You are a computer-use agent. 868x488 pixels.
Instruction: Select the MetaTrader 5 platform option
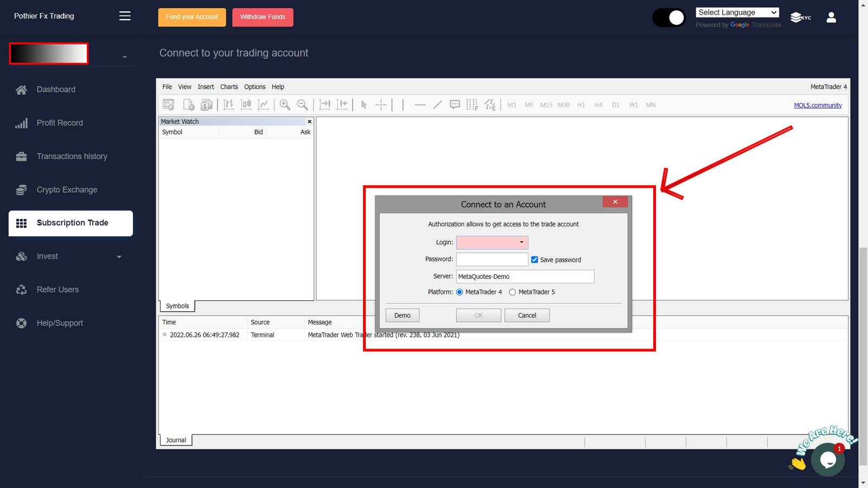coord(512,292)
